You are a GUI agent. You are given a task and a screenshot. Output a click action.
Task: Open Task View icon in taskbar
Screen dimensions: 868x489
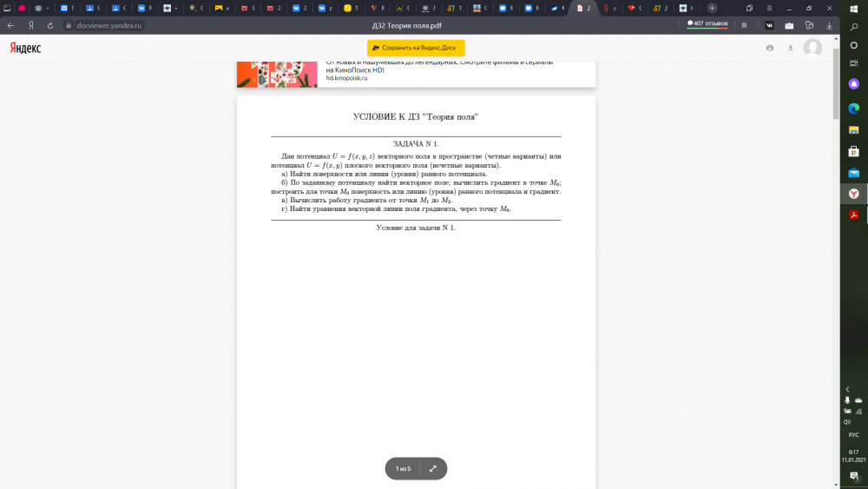(853, 63)
